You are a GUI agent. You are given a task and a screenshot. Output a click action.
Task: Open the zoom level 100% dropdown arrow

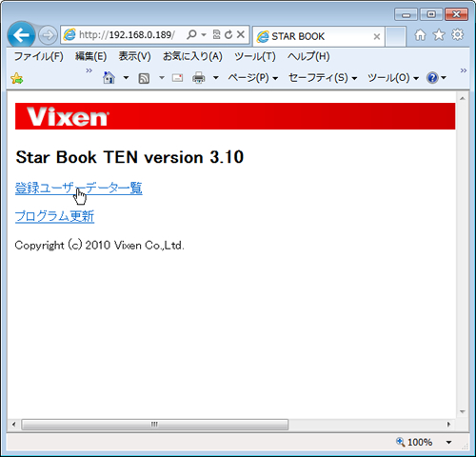click(448, 442)
